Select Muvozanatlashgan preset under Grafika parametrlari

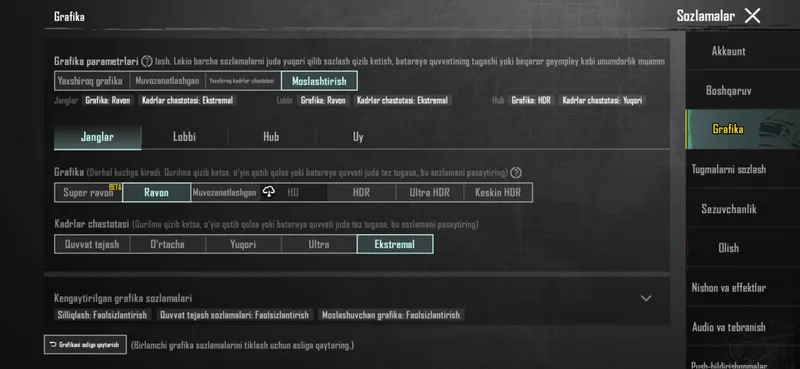click(167, 81)
